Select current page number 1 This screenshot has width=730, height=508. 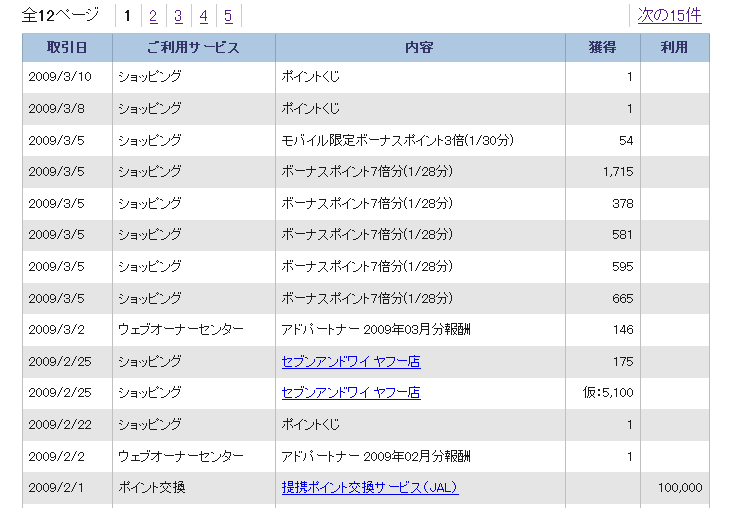coord(127,16)
